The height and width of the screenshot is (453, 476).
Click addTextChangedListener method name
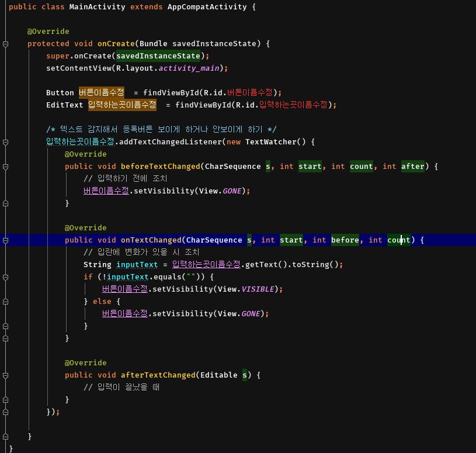coord(171,142)
